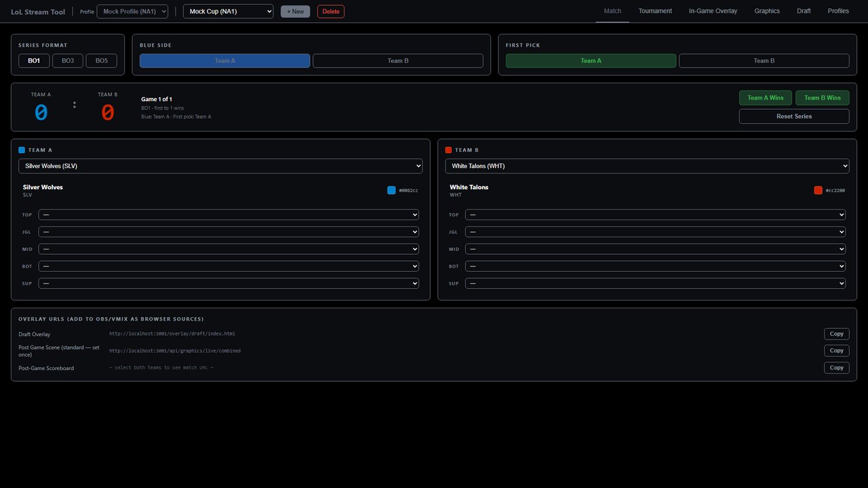Open White Talons SUP player dropdown
This screenshot has height=488, width=868.
click(656, 283)
